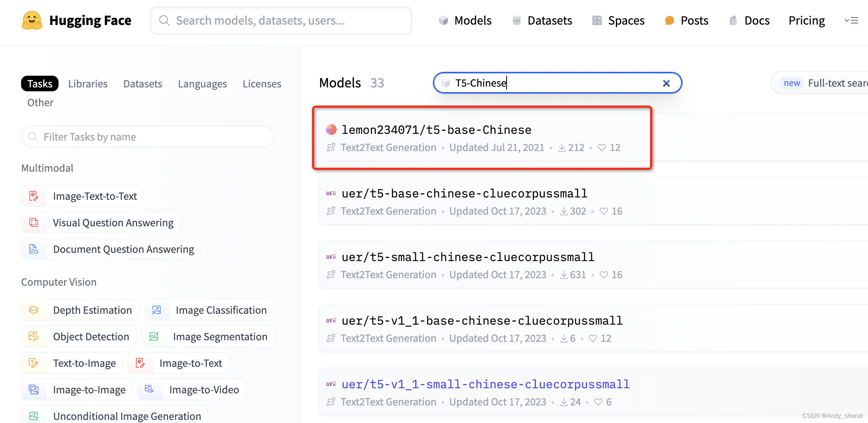
Task: Click the Depth Estimation task icon
Action: 34,310
